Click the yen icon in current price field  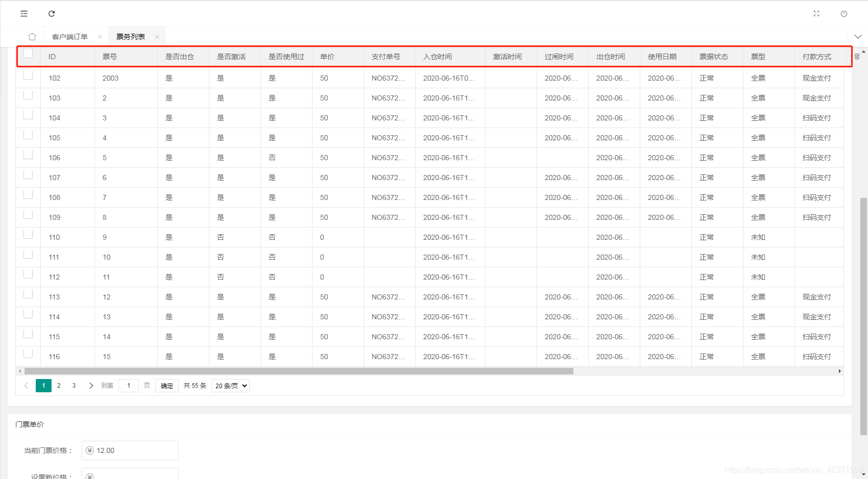click(90, 450)
